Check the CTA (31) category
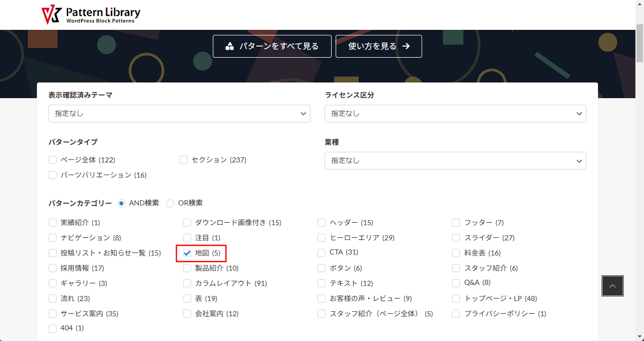Screen dimensions: 644x341 [x=321, y=252]
